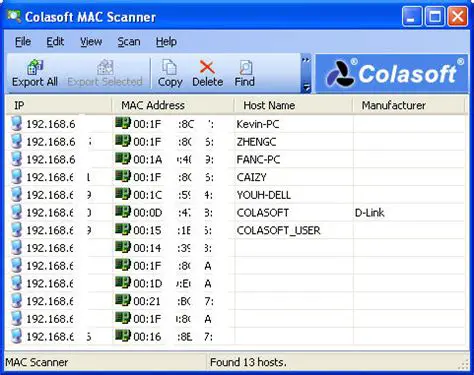Select the FANC-PC host name
This screenshot has height=375, width=474.
pyautogui.click(x=258, y=160)
